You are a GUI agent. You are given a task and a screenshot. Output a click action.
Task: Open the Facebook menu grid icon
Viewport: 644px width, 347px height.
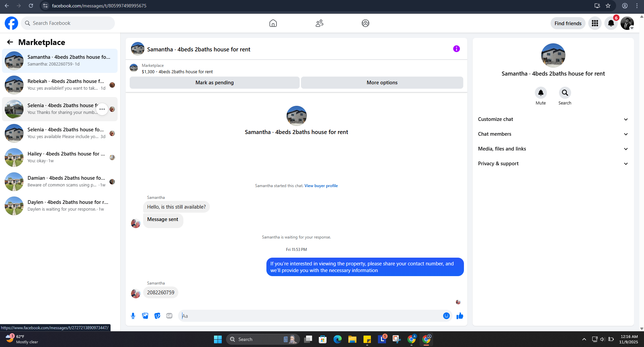595,23
